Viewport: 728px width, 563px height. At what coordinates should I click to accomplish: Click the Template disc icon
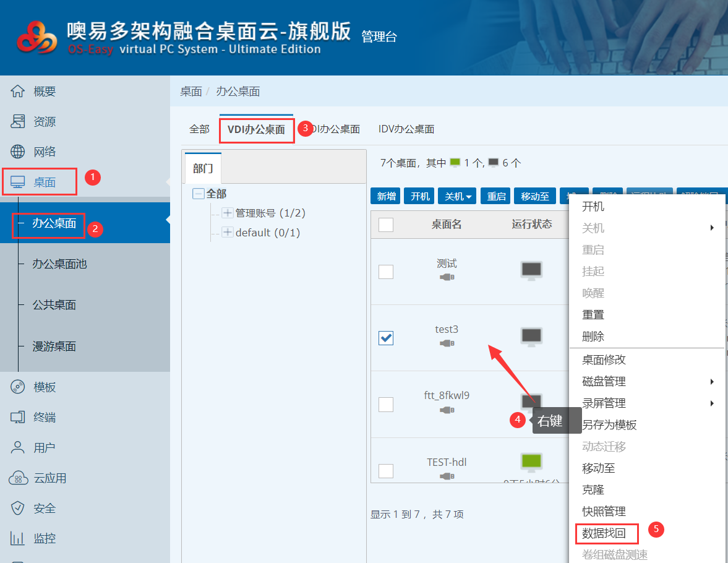(x=18, y=387)
